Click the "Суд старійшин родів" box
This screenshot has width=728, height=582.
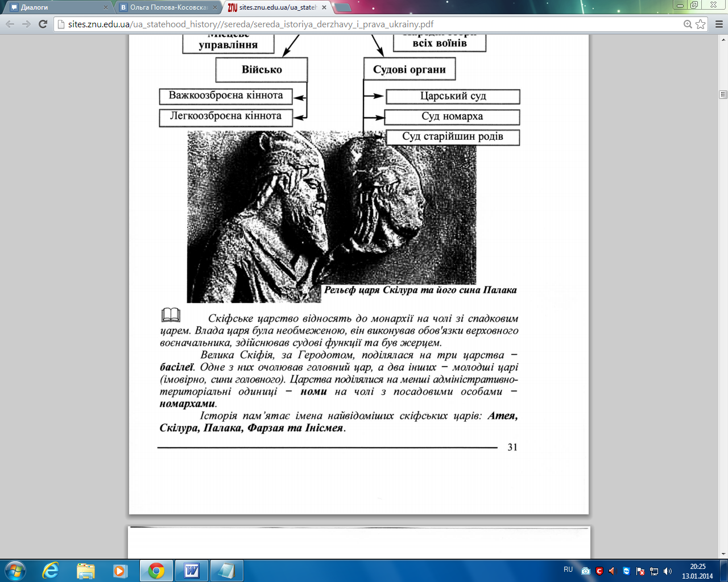point(453,137)
